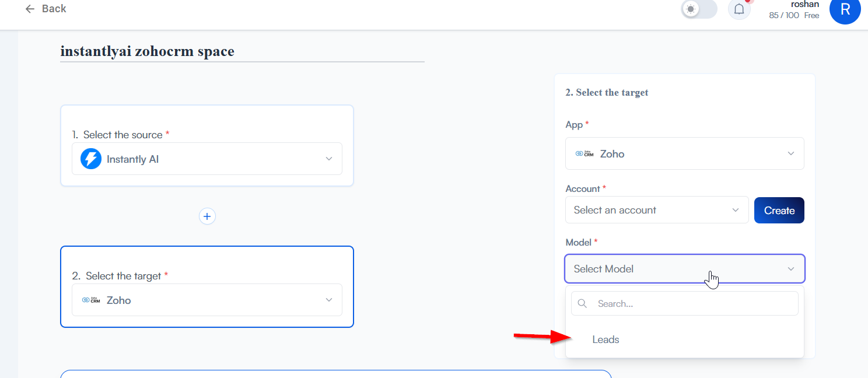Click the back arrow icon
The height and width of the screenshot is (378, 868).
30,9
